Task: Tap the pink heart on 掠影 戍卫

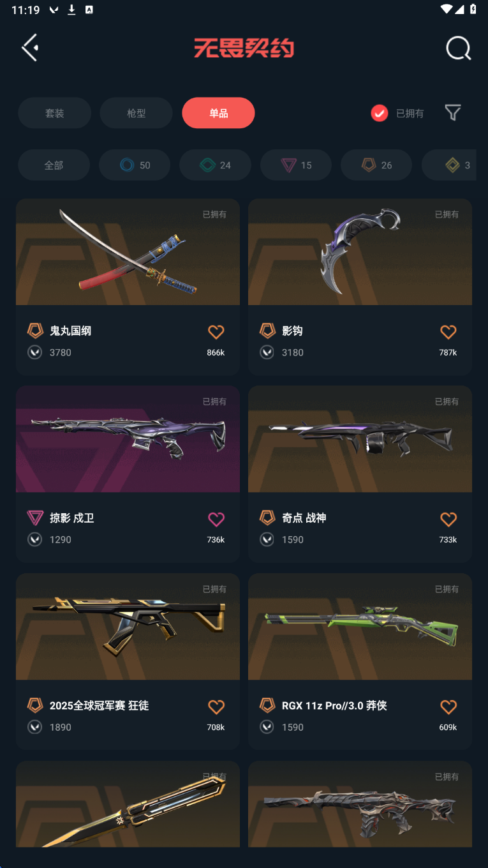Action: (216, 520)
